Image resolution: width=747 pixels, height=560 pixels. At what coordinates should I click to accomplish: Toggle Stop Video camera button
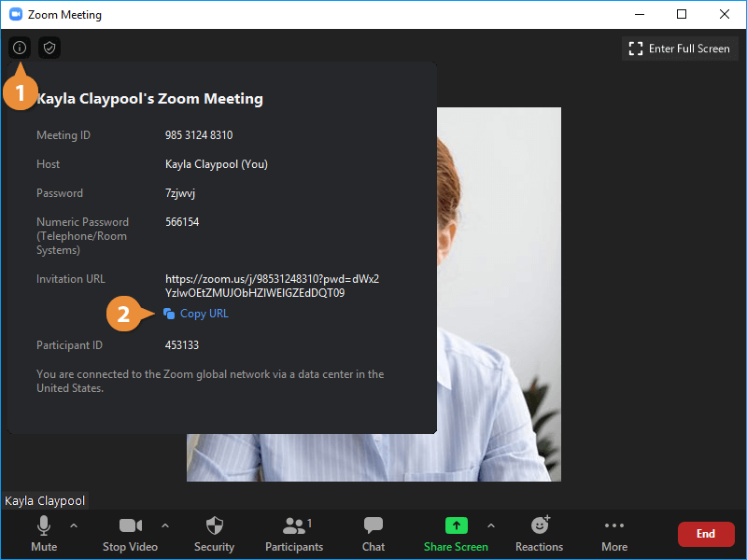130,533
